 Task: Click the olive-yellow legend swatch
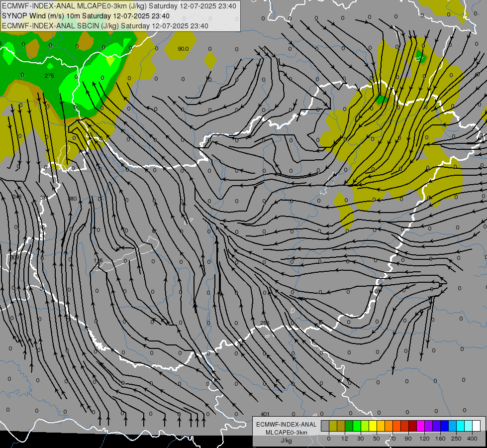click(333, 426)
